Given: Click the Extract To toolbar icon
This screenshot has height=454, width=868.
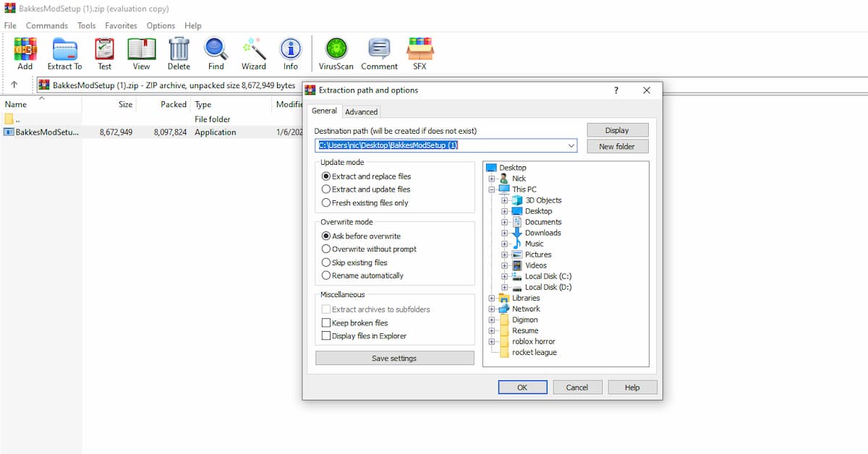Looking at the screenshot, I should [65, 53].
